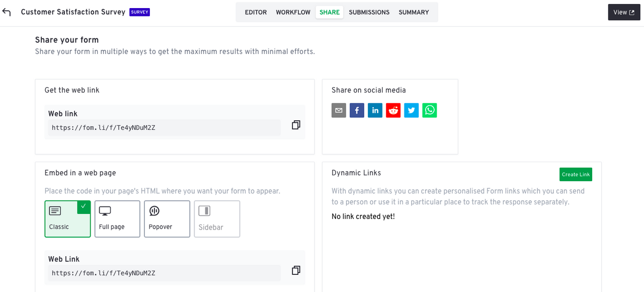Image resolution: width=644 pixels, height=292 pixels.
Task: Go to Submissions tab
Action: pyautogui.click(x=369, y=12)
